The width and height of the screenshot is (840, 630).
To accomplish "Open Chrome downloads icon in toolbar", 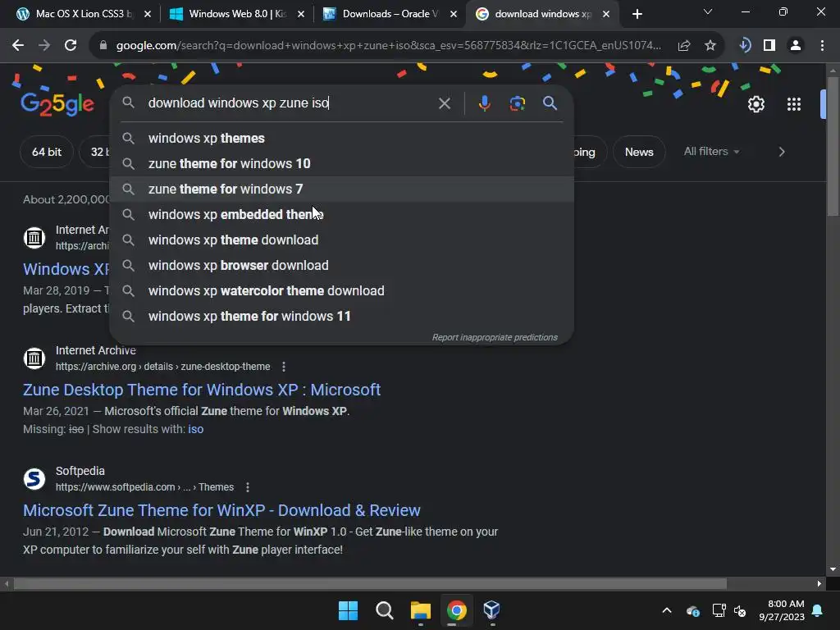I will (x=745, y=46).
